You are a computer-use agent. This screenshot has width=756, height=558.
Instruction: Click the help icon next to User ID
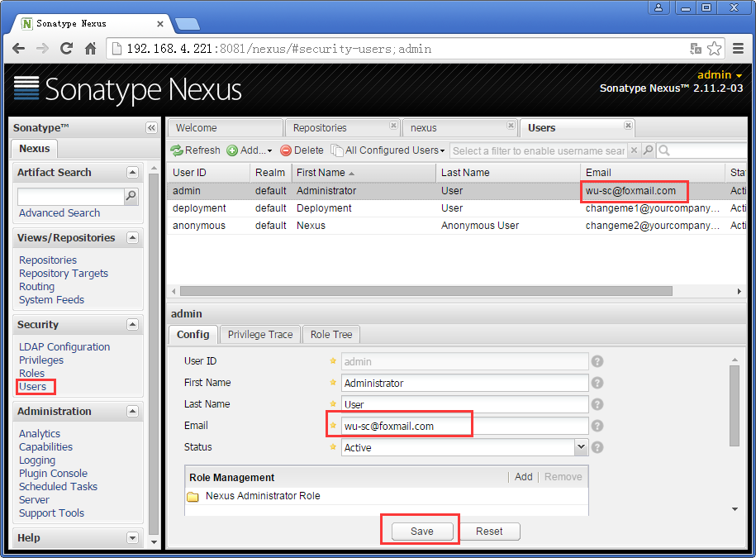[597, 361]
